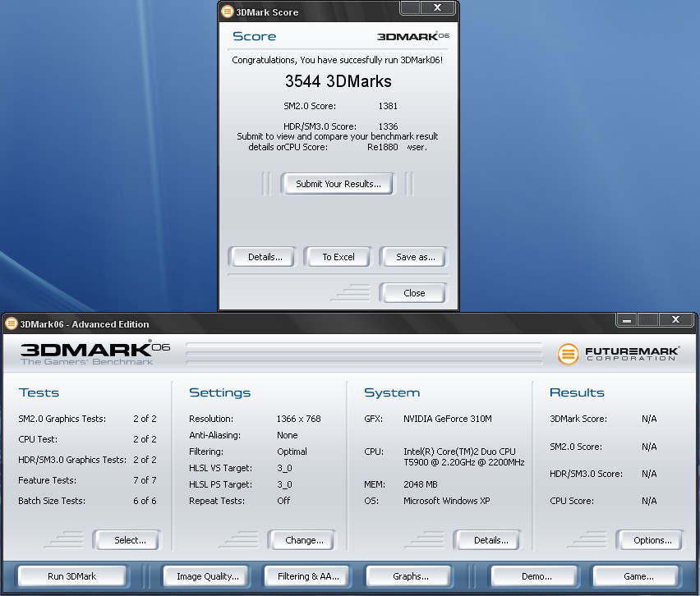Click the Save as... button
Image resolution: width=700 pixels, height=596 pixels.
(x=415, y=257)
